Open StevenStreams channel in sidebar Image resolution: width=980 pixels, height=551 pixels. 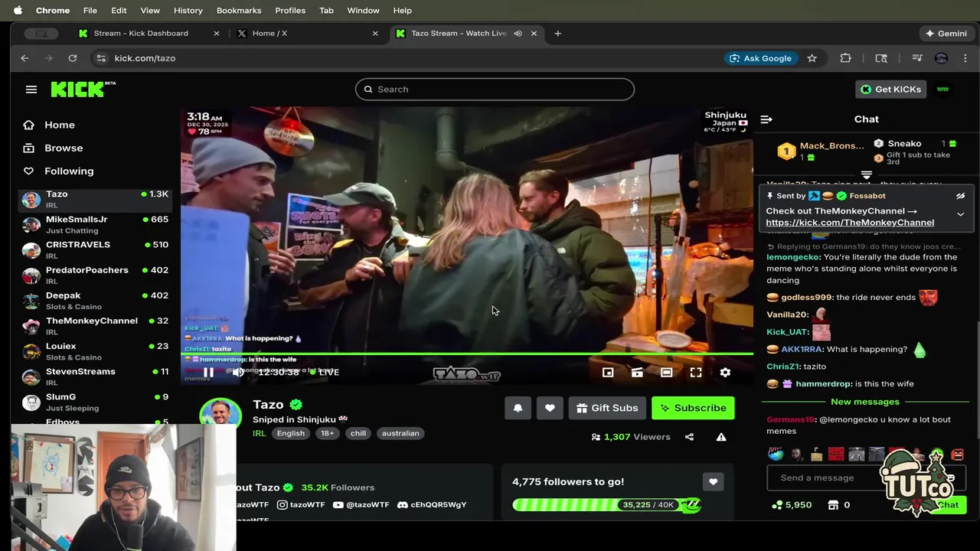95,376
